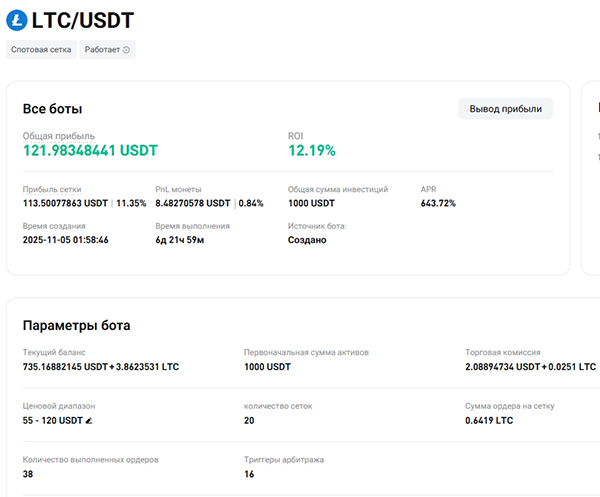Click the Работает status badge

(107, 49)
